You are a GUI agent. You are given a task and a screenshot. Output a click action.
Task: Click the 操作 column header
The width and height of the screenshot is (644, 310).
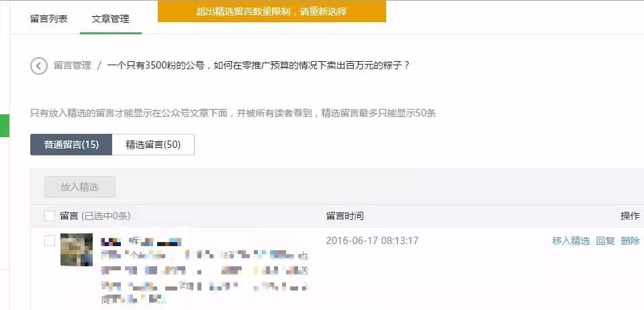tap(630, 216)
